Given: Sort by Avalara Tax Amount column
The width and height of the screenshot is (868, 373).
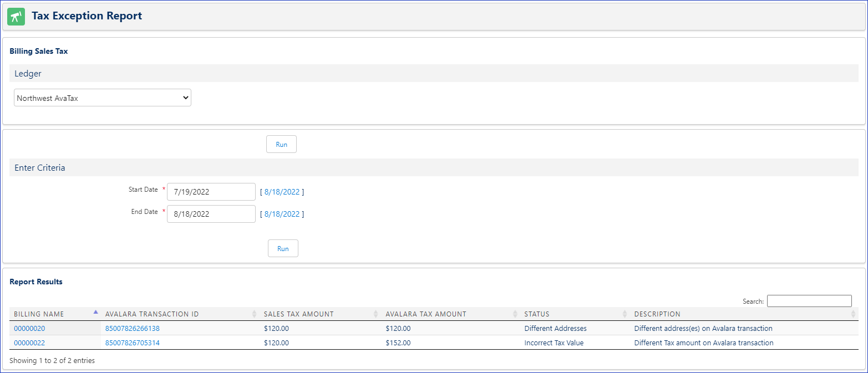Looking at the screenshot, I should tap(450, 314).
